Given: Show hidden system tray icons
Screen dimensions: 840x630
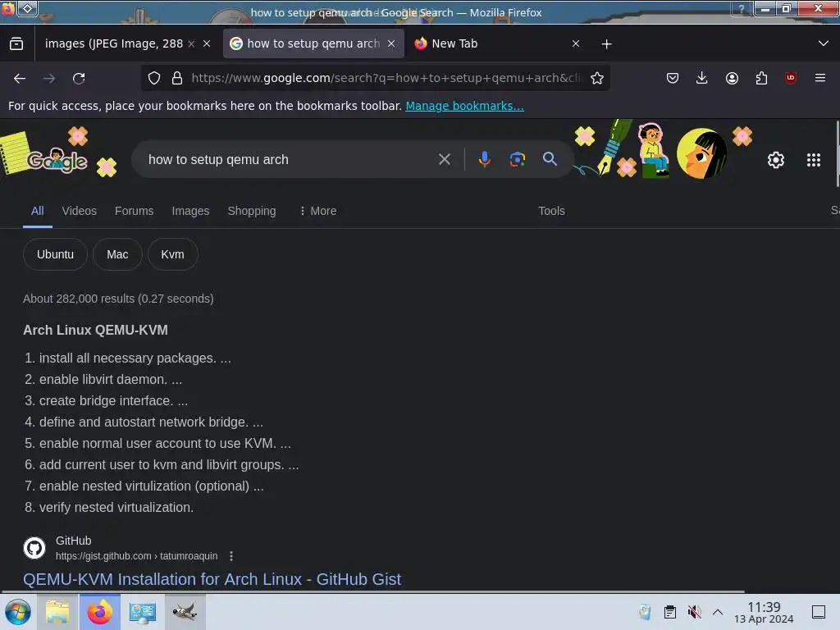Looking at the screenshot, I should (x=718, y=612).
